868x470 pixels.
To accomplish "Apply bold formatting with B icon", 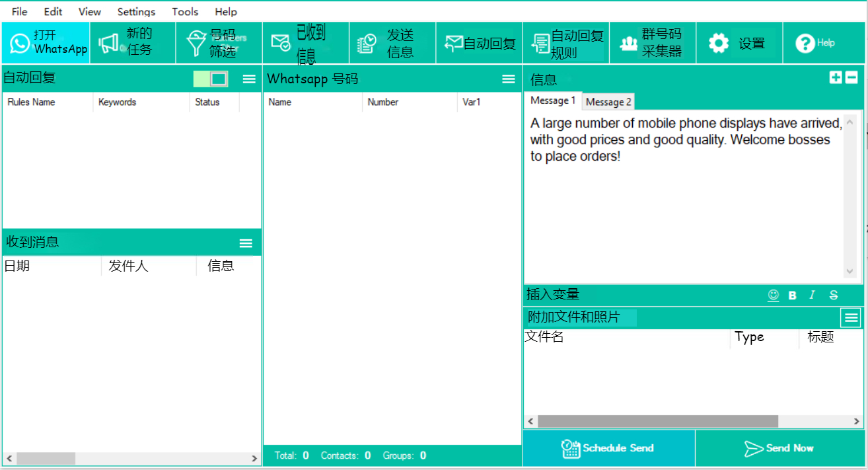I will click(x=793, y=295).
